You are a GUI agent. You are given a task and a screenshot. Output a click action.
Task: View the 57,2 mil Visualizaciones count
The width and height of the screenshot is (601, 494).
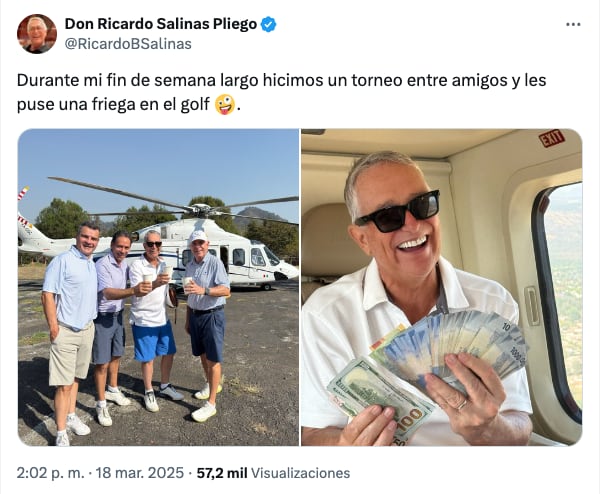pyautogui.click(x=273, y=473)
